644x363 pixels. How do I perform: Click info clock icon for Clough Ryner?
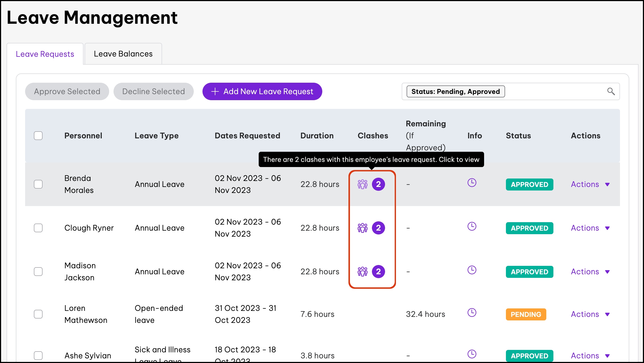tap(472, 226)
